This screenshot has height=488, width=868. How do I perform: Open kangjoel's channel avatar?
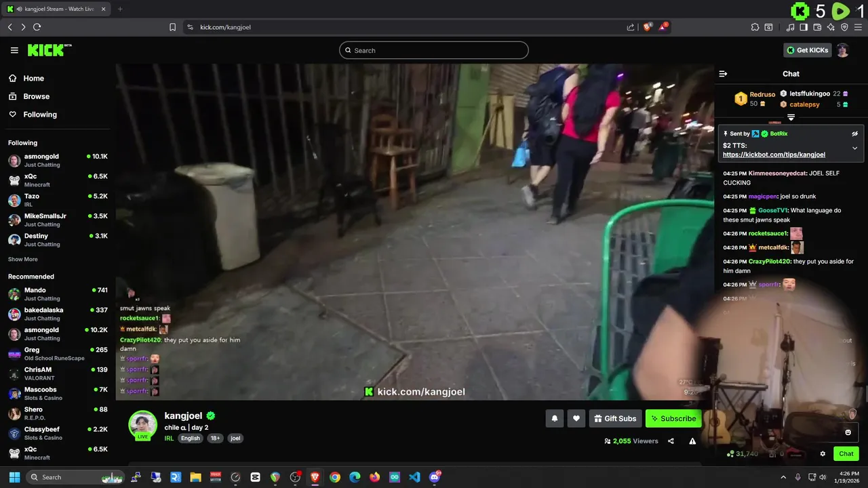coord(143,425)
